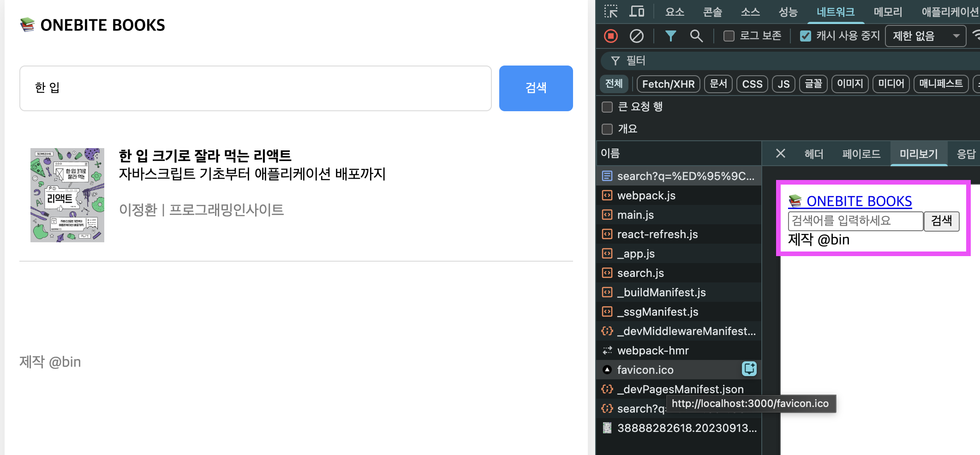The width and height of the screenshot is (980, 455).
Task: Clear the network log
Action: click(x=637, y=36)
